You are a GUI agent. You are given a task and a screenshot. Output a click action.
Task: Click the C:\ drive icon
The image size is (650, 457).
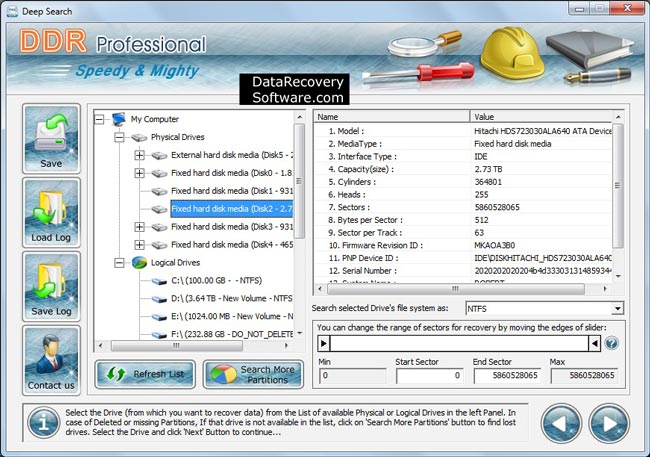point(159,282)
